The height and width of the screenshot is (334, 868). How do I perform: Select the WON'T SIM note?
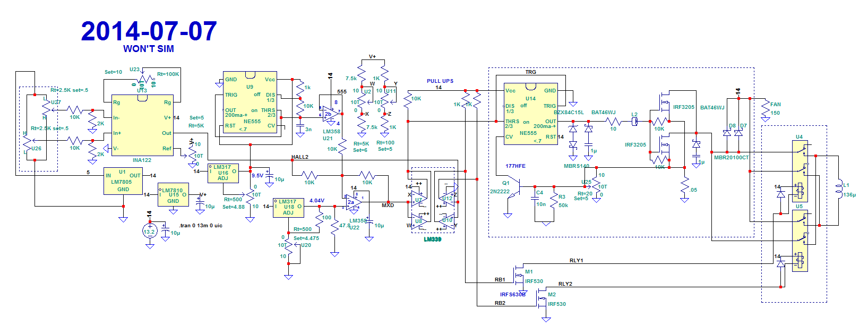pos(149,49)
